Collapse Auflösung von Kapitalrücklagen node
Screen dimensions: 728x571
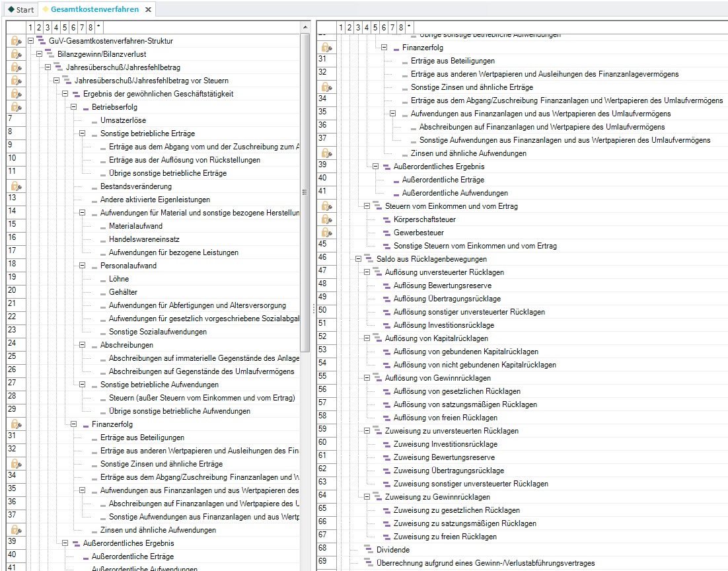point(367,338)
